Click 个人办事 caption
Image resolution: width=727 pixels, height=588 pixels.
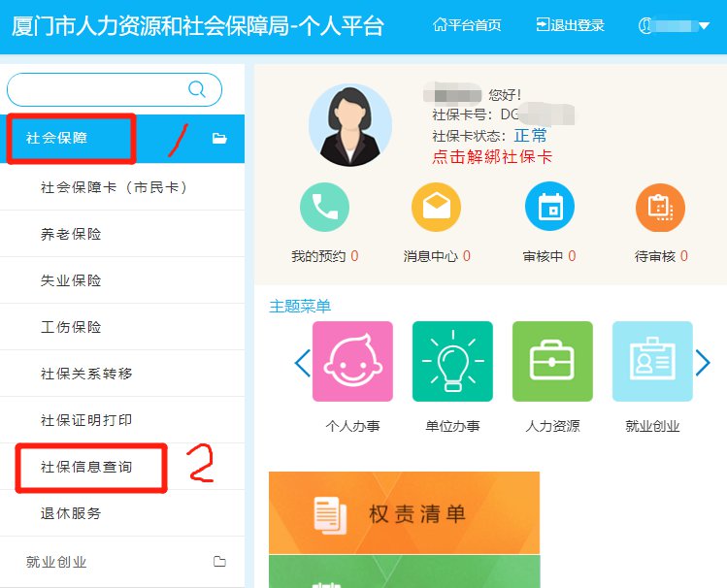353,426
